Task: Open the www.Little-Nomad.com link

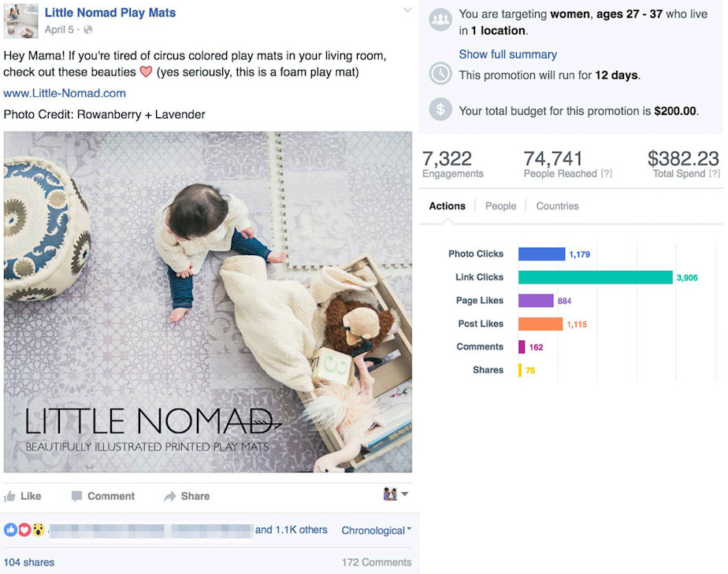Action: point(65,93)
